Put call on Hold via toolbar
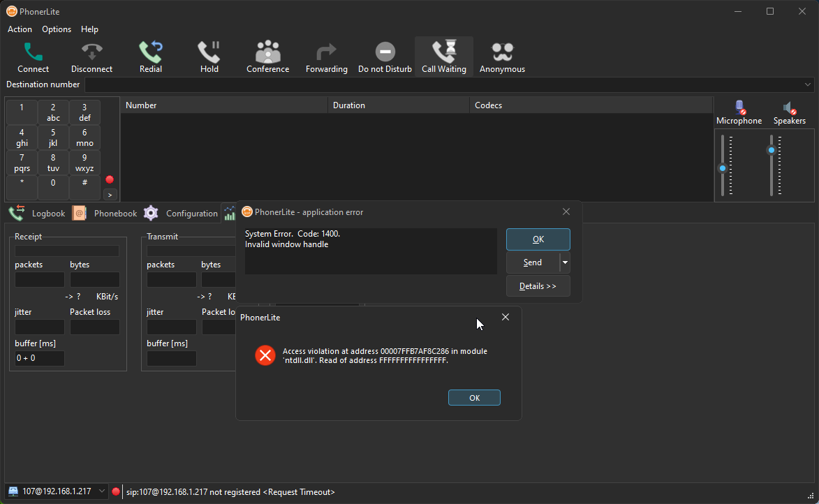The width and height of the screenshot is (819, 504). click(209, 52)
